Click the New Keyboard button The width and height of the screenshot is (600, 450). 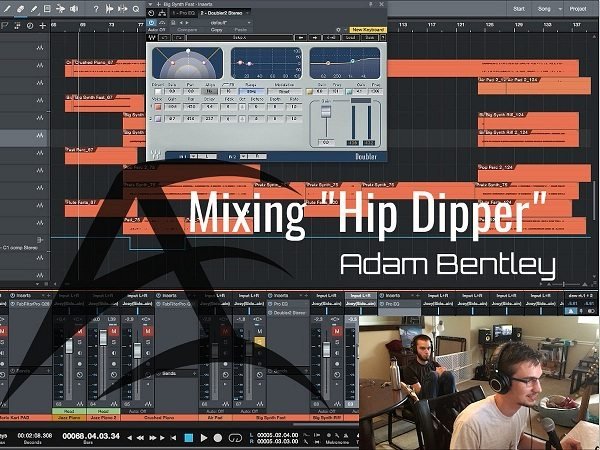pos(370,31)
